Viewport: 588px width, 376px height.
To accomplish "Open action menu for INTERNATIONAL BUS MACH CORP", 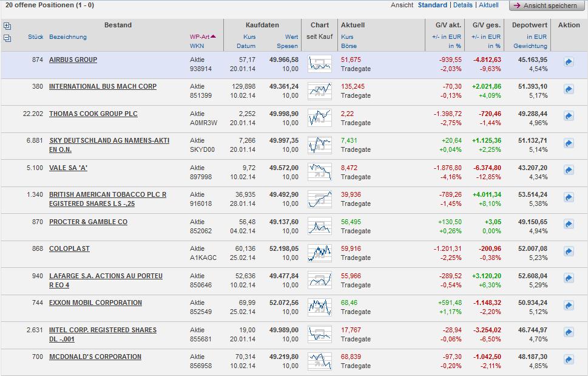I will pyautogui.click(x=569, y=89).
